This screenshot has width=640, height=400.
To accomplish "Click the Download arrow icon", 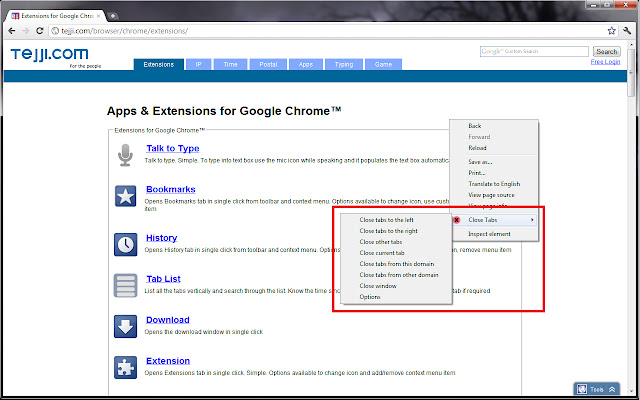I will tap(126, 326).
